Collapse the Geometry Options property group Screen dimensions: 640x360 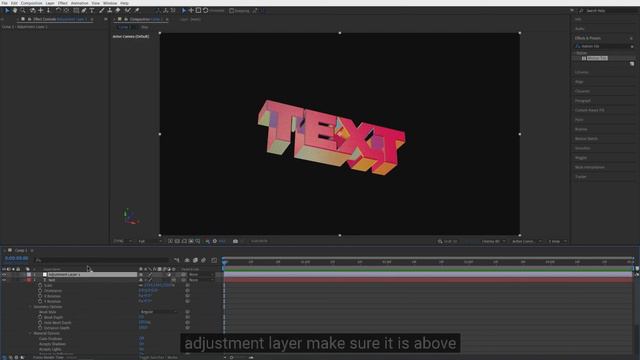31,307
